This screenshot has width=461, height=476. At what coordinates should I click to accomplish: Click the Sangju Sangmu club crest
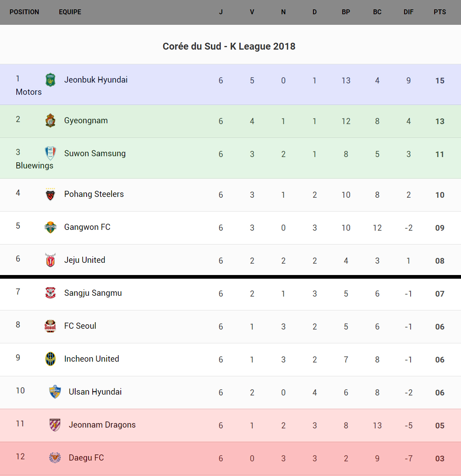pyautogui.click(x=50, y=293)
